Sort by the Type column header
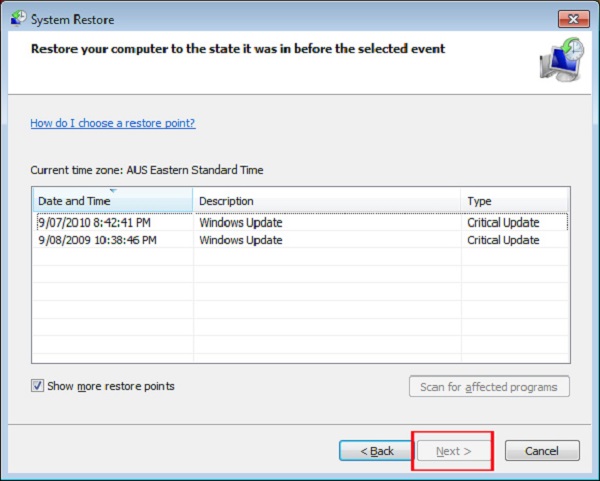Image resolution: width=600 pixels, height=481 pixels. (514, 201)
